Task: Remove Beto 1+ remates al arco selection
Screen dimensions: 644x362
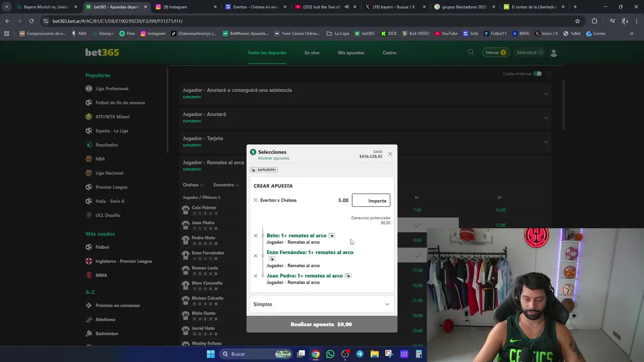Action: pos(256,235)
